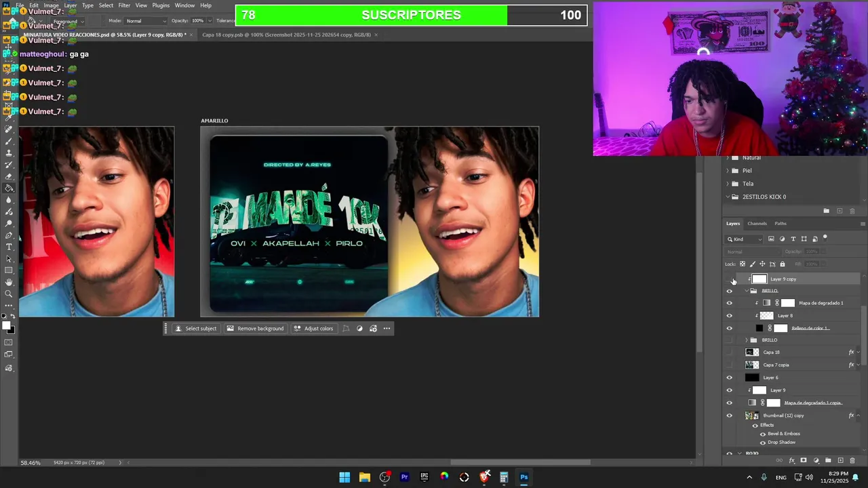Click the Adjust colors button
Image resolution: width=868 pixels, height=488 pixels.
(313, 329)
